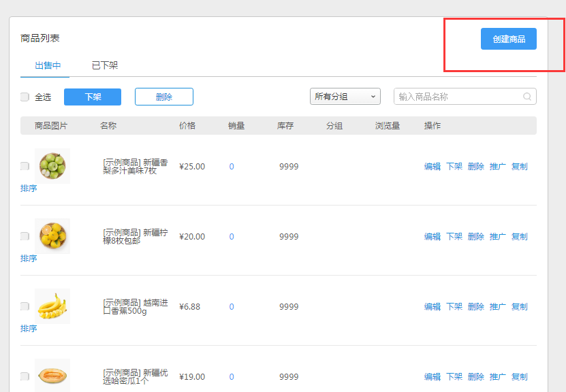Viewport: 566px width, 392px height.
Task: Click the 创建商品 button
Action: click(509, 39)
